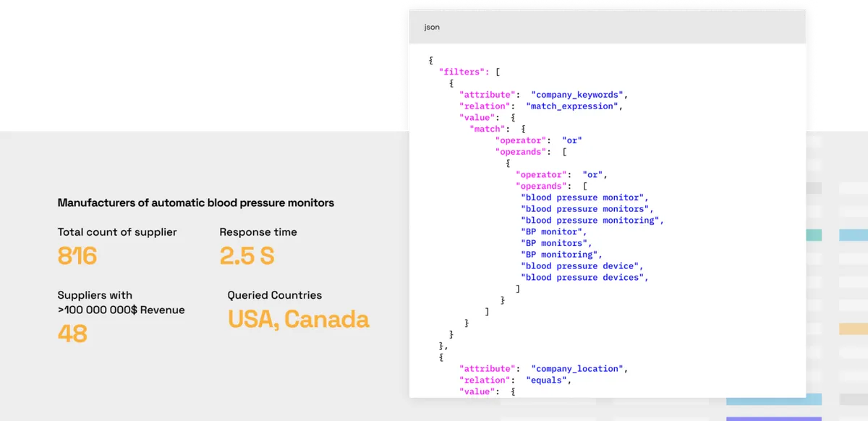868x421 pixels.
Task: Click the "filters" key in JSON
Action: point(464,72)
